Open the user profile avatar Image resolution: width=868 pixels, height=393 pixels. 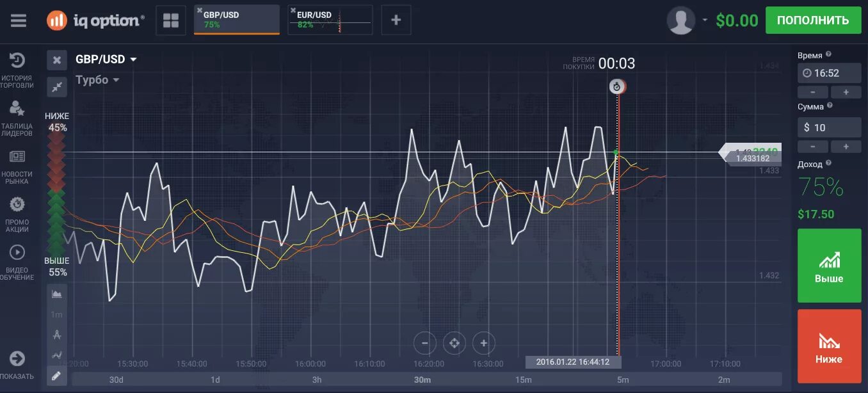(681, 20)
